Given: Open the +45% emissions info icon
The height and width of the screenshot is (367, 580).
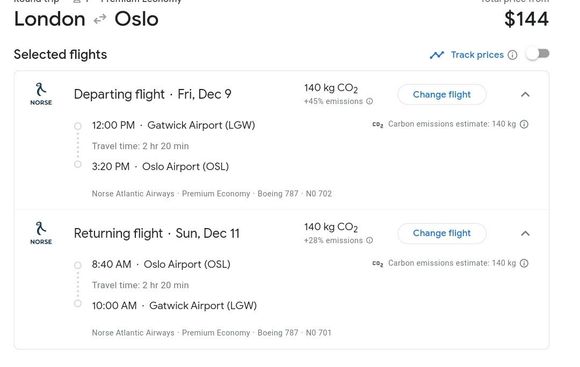Looking at the screenshot, I should click(x=370, y=101).
